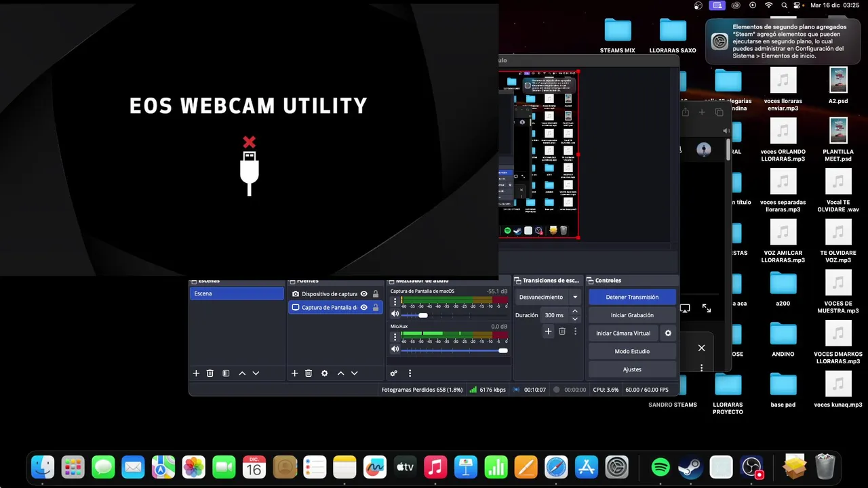Viewport: 868px width, 488px height.
Task: Select LLORARAS SAXO folder on desktop
Action: pos(673,35)
